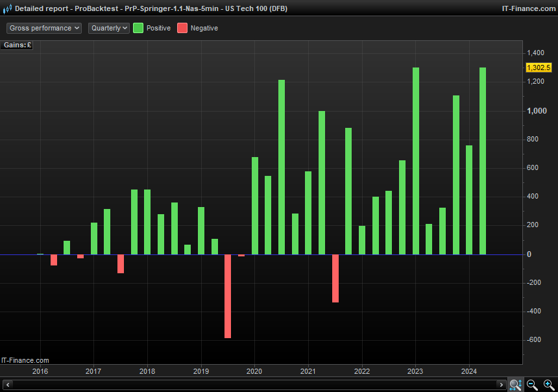Open the Quarterly period dropdown
The height and width of the screenshot is (392, 558).
(109, 28)
